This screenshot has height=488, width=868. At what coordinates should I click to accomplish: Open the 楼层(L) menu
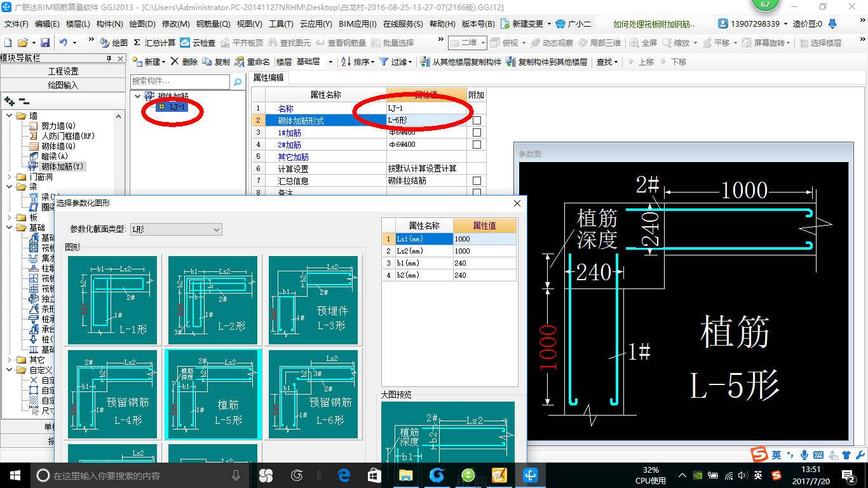click(x=78, y=24)
